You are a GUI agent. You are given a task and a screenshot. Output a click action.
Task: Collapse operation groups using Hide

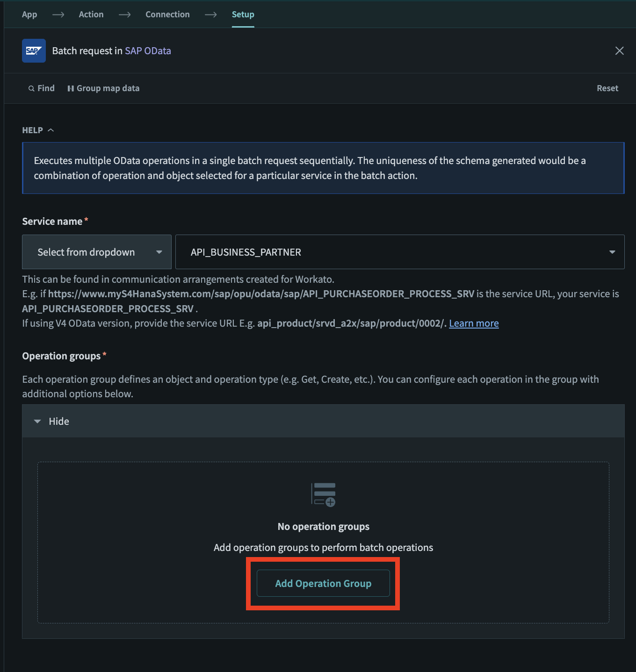tap(52, 422)
